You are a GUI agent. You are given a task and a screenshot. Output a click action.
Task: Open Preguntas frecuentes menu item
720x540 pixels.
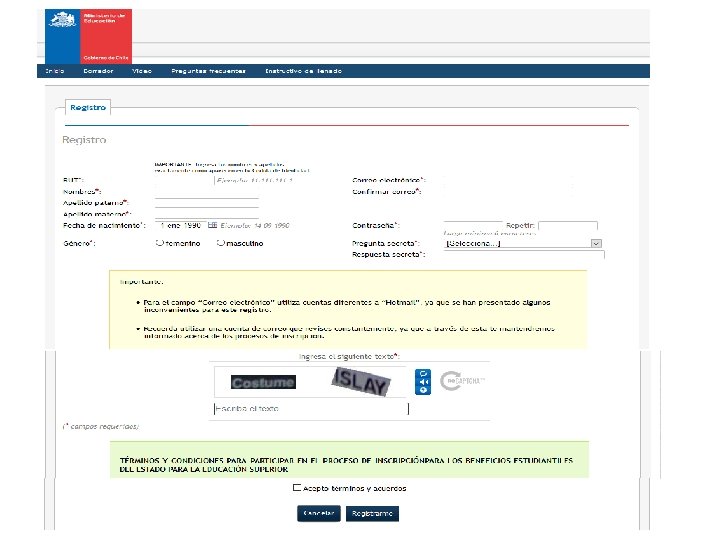[x=208, y=71]
